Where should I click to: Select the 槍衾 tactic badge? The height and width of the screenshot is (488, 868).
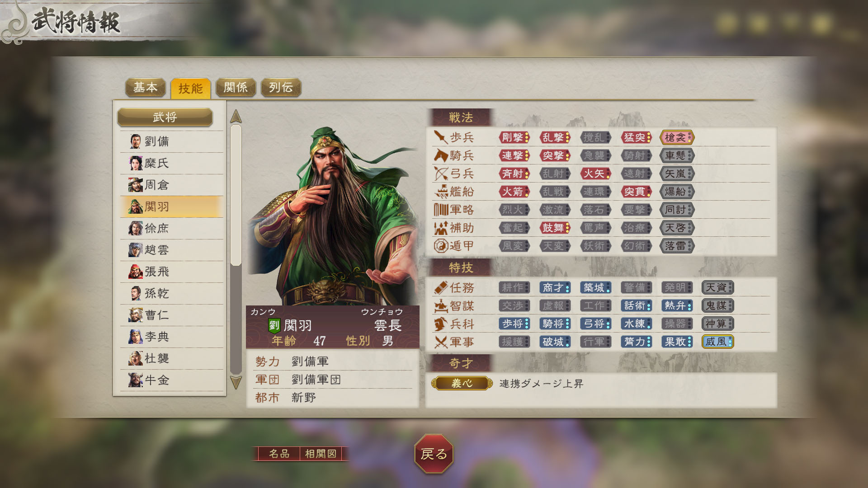click(677, 137)
